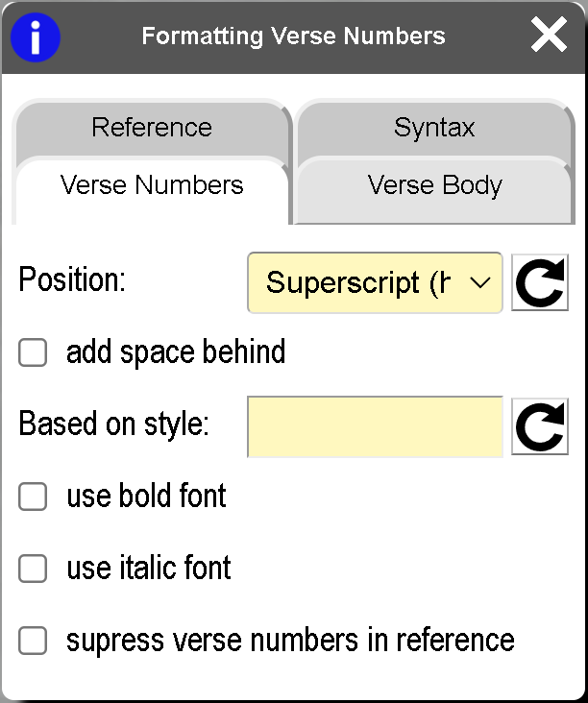The width and height of the screenshot is (588, 703).
Task: Click the Based on style text field
Action: 375,426
